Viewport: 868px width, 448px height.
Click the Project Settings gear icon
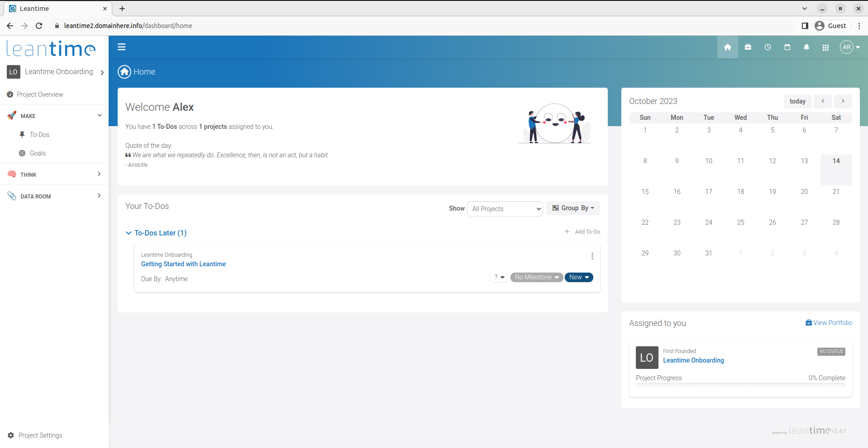click(11, 435)
